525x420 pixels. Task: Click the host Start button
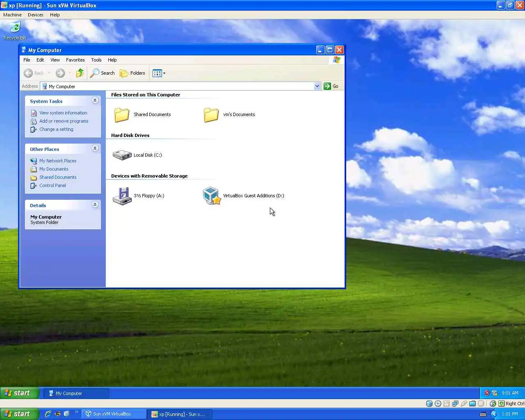[19, 414]
